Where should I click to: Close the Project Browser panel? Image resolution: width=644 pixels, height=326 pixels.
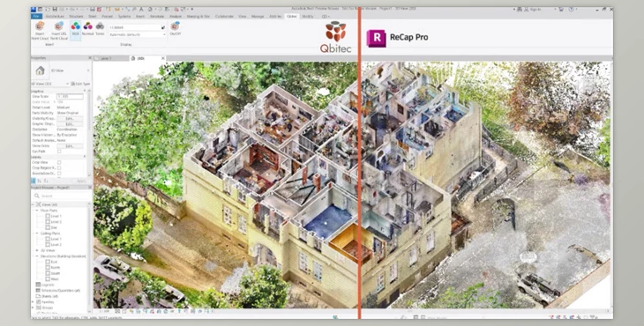pyautogui.click(x=89, y=188)
